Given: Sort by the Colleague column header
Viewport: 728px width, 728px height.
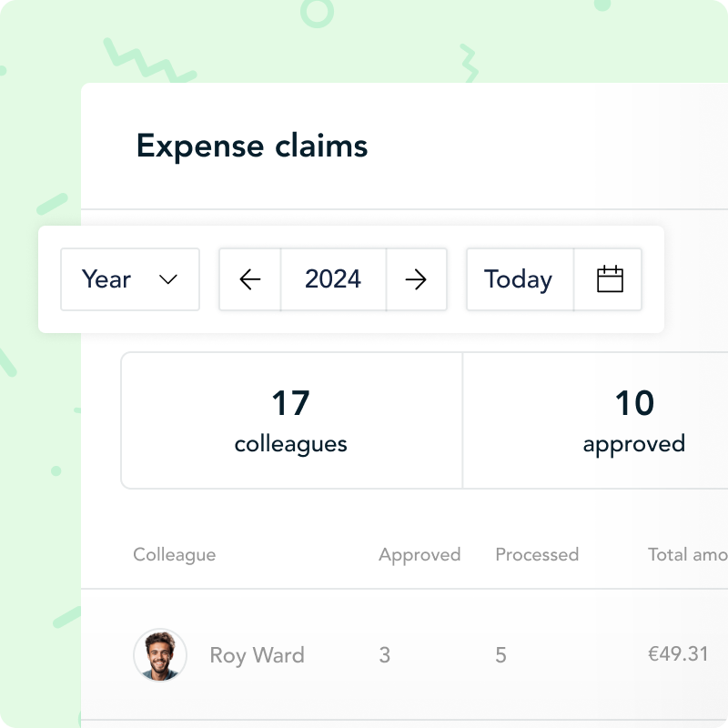Looking at the screenshot, I should tap(175, 554).
